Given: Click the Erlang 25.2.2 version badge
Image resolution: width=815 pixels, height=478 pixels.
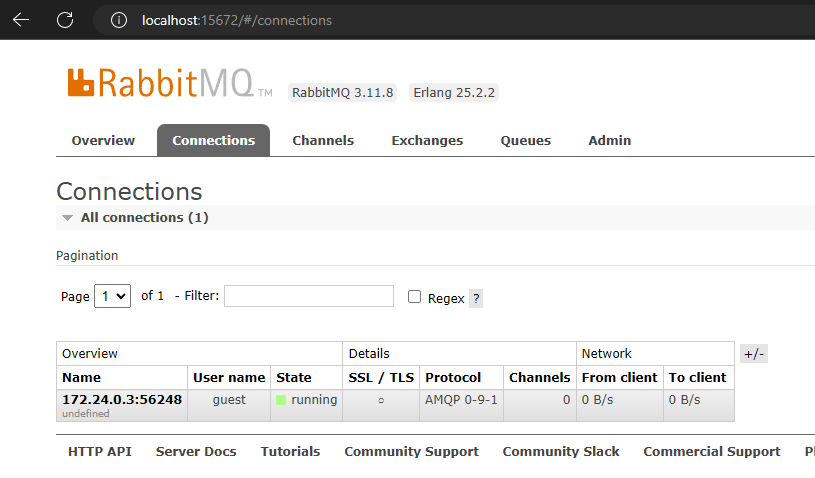Looking at the screenshot, I should [454, 92].
